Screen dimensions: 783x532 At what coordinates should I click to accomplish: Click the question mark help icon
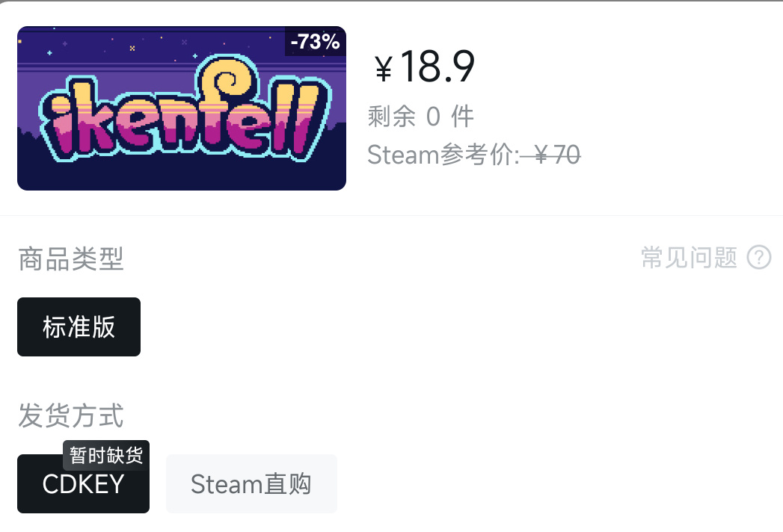(759, 259)
